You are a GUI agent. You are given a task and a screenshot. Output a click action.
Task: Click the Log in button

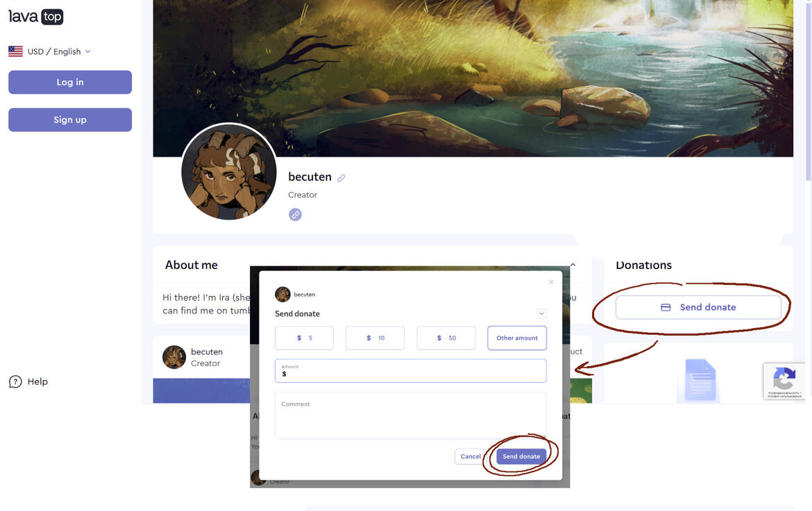70,83
